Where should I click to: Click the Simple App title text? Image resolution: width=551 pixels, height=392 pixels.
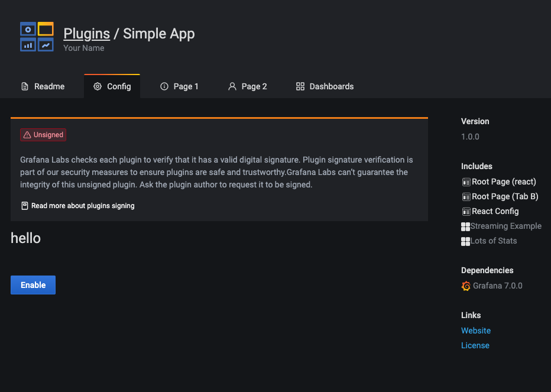tap(159, 34)
